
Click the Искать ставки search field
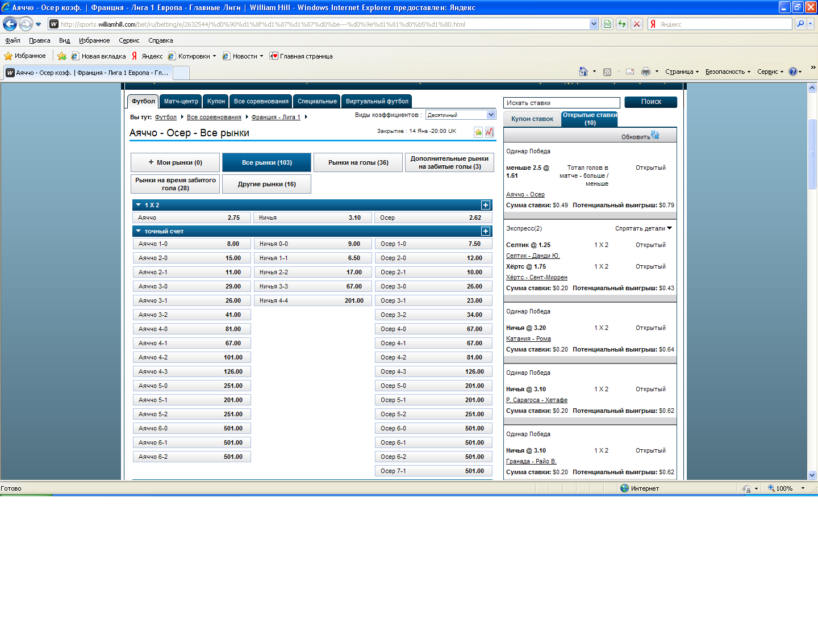coord(561,103)
